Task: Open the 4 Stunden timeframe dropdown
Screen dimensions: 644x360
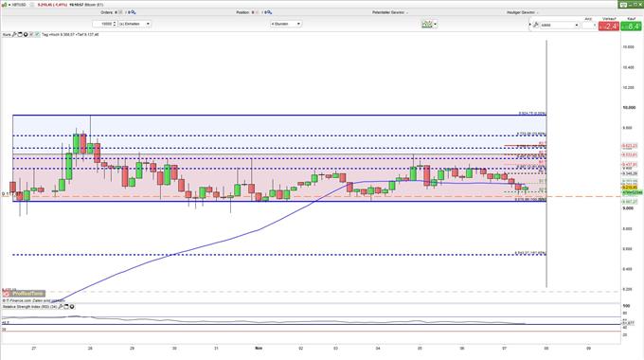Action: pyautogui.click(x=286, y=24)
